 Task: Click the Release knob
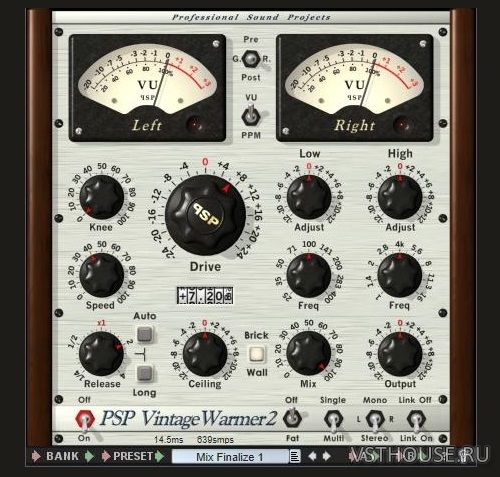(x=101, y=354)
